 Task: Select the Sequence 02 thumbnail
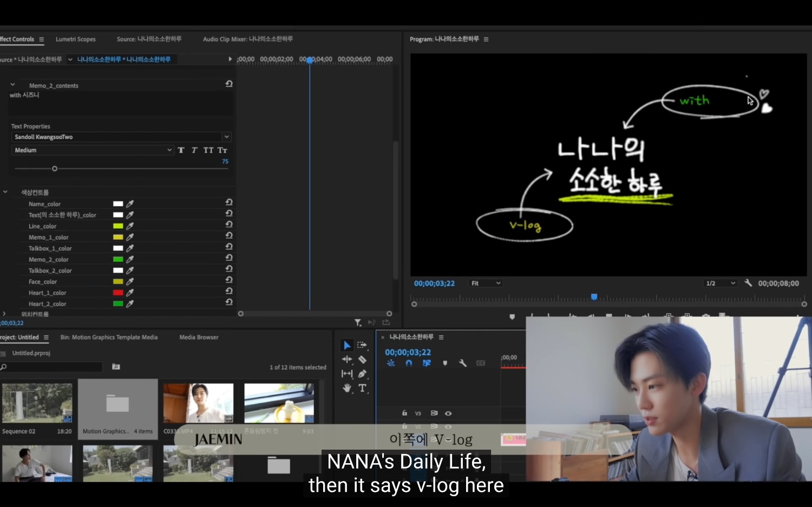tap(37, 403)
